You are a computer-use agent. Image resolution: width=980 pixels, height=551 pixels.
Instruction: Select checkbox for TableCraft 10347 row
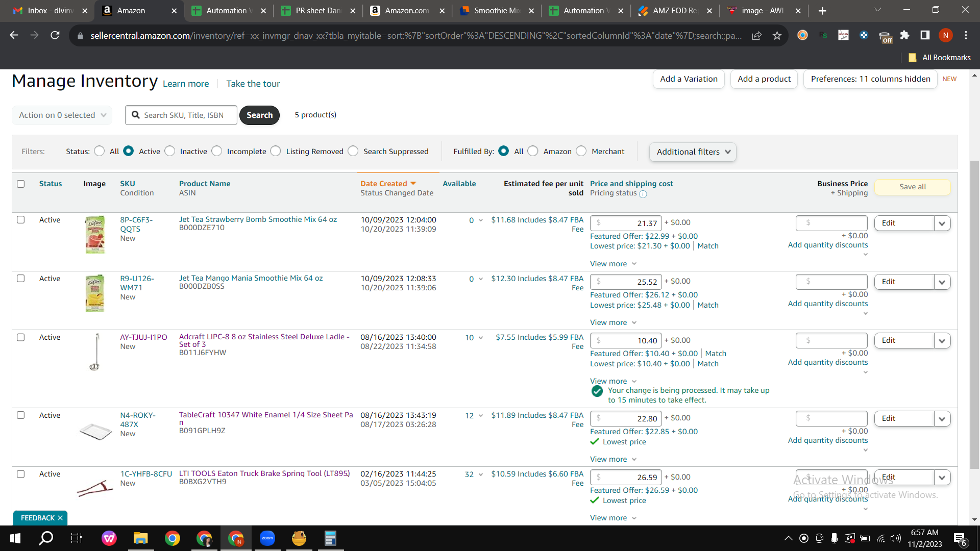[21, 415]
